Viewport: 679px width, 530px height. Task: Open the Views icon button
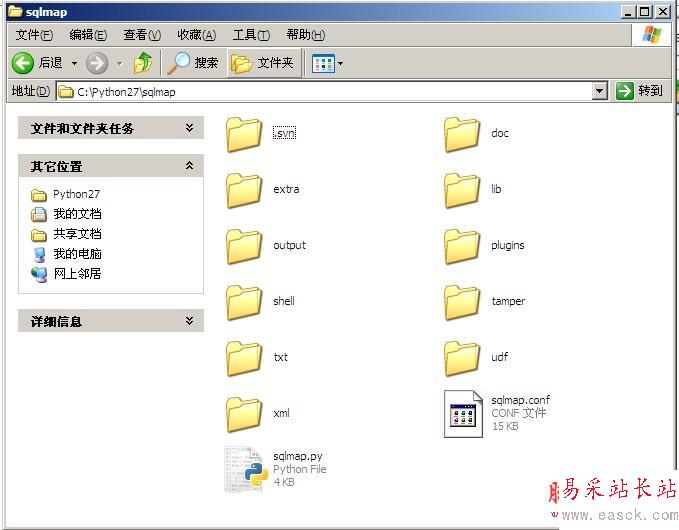pyautogui.click(x=323, y=64)
